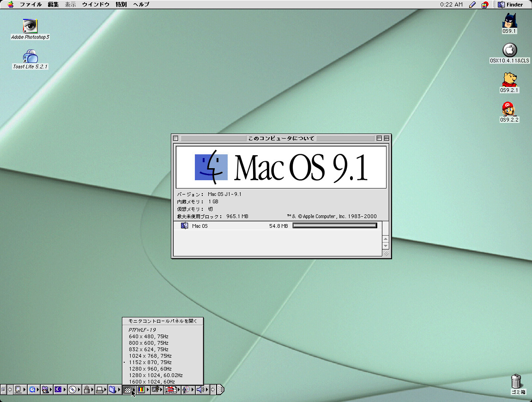Open the Finder application menu at top right

(x=511, y=5)
